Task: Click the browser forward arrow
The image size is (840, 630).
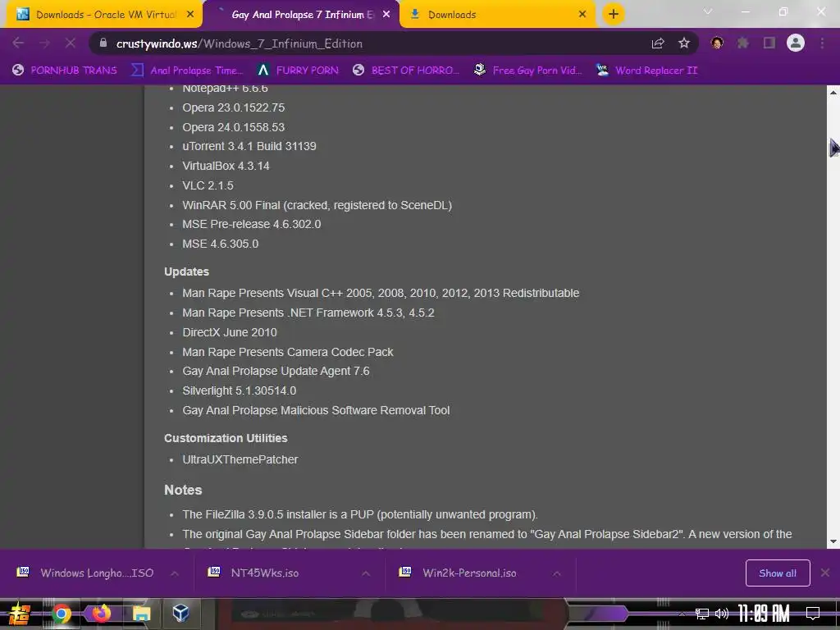Action: tap(44, 43)
